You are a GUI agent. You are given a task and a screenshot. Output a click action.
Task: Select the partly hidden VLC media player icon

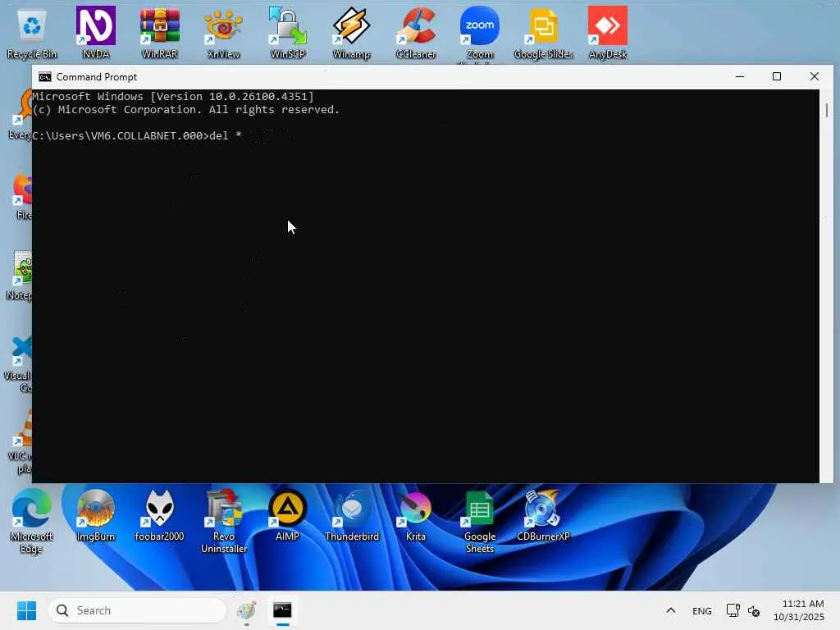[21, 441]
